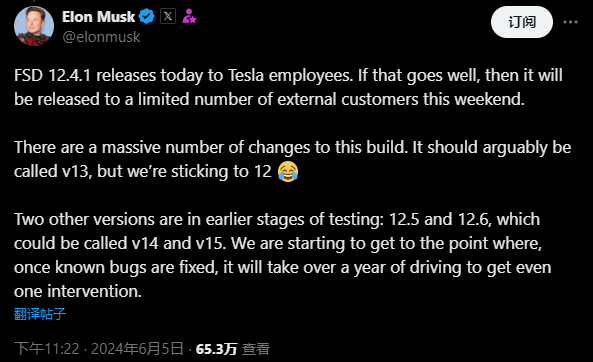Click the blue verified checkmark badge
Image resolution: width=593 pixels, height=362 pixels.
click(147, 17)
